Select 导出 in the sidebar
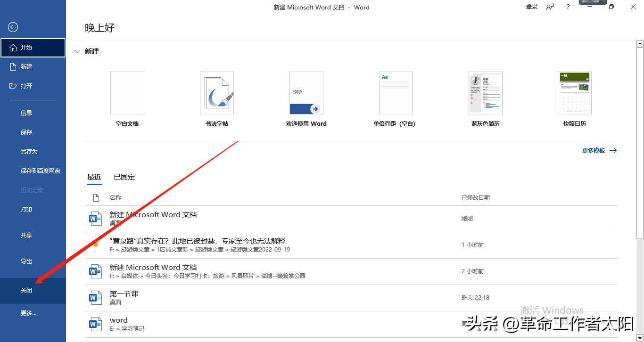The width and height of the screenshot is (644, 342). [x=33, y=261]
